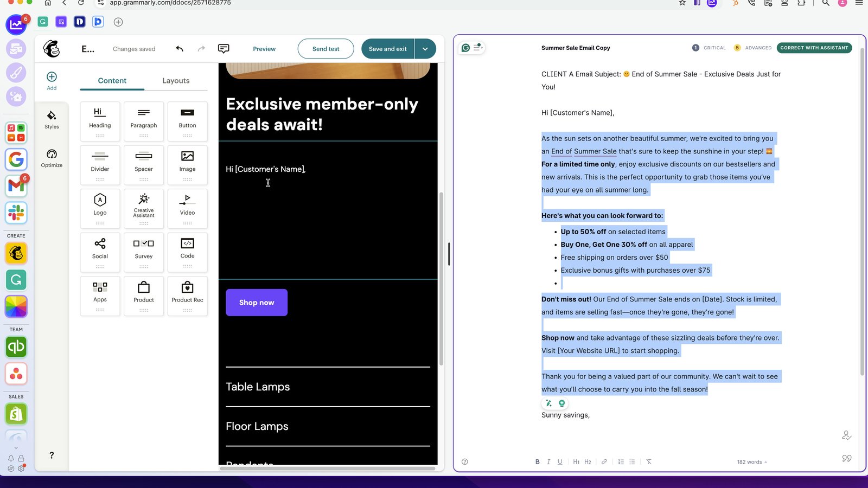Click the Preview link
Screen dimensions: 868x488
(264, 49)
